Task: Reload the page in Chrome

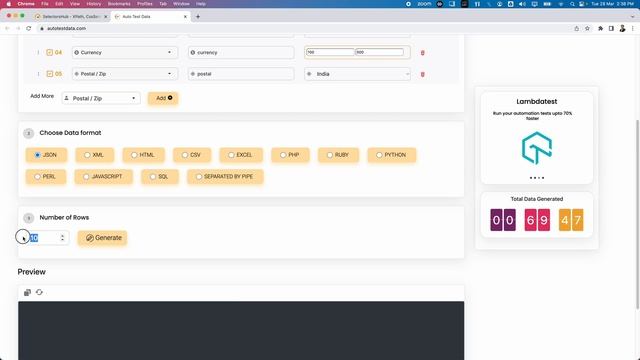Action: [29, 28]
